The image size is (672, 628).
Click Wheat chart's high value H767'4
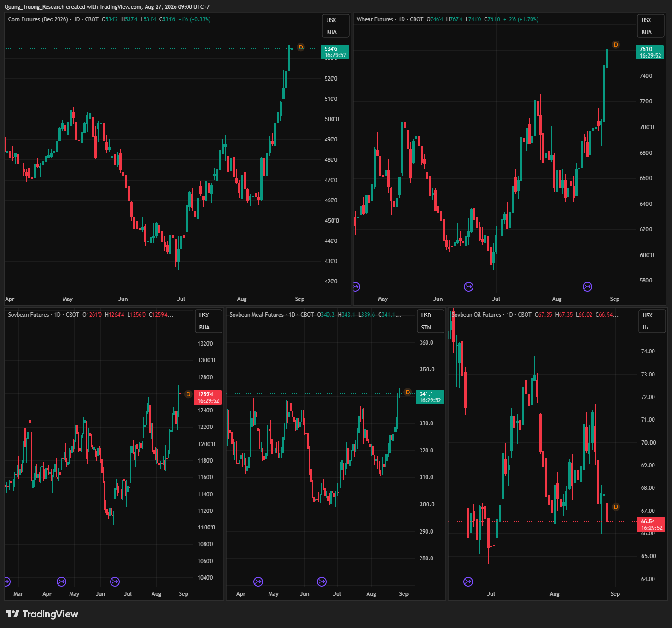(x=454, y=19)
